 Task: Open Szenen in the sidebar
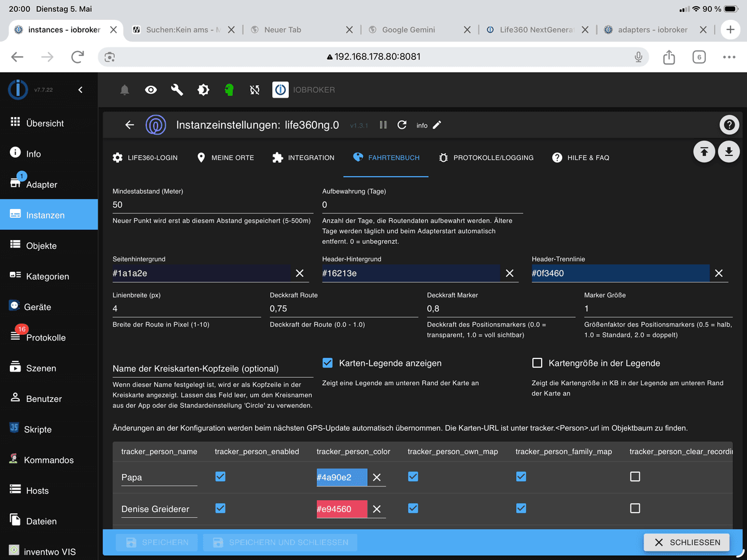tap(49, 368)
